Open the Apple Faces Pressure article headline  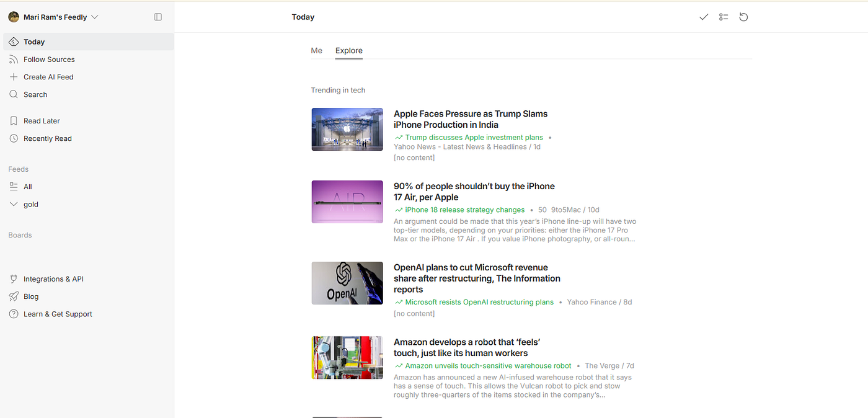pyautogui.click(x=471, y=119)
